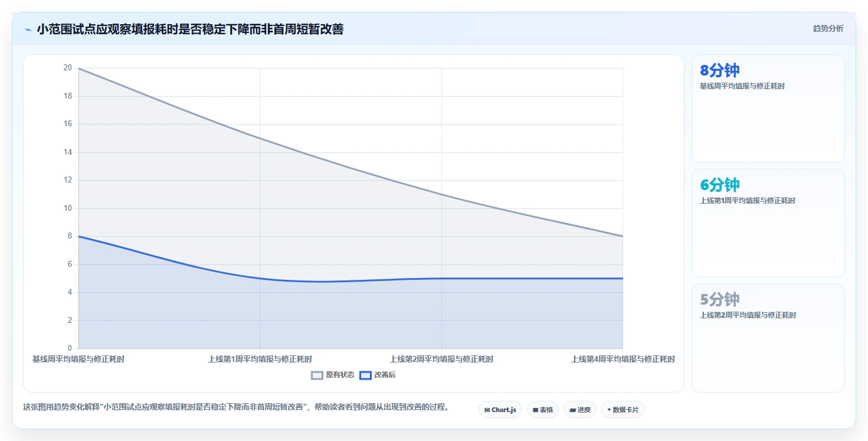Click the y-axis value 20
Image resolution: width=868 pixels, height=441 pixels.
point(68,68)
